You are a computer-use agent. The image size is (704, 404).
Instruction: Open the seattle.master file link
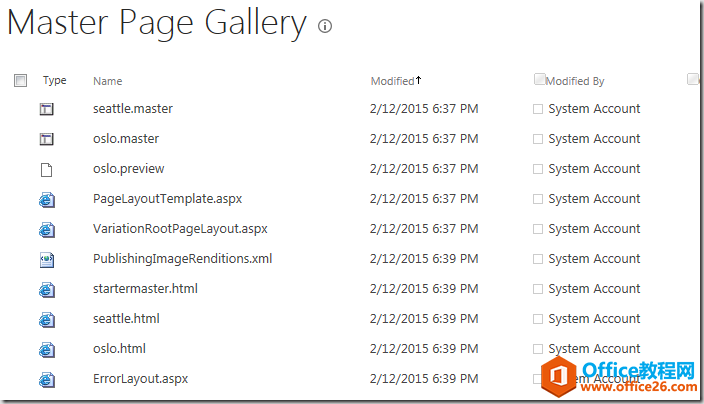click(x=132, y=109)
